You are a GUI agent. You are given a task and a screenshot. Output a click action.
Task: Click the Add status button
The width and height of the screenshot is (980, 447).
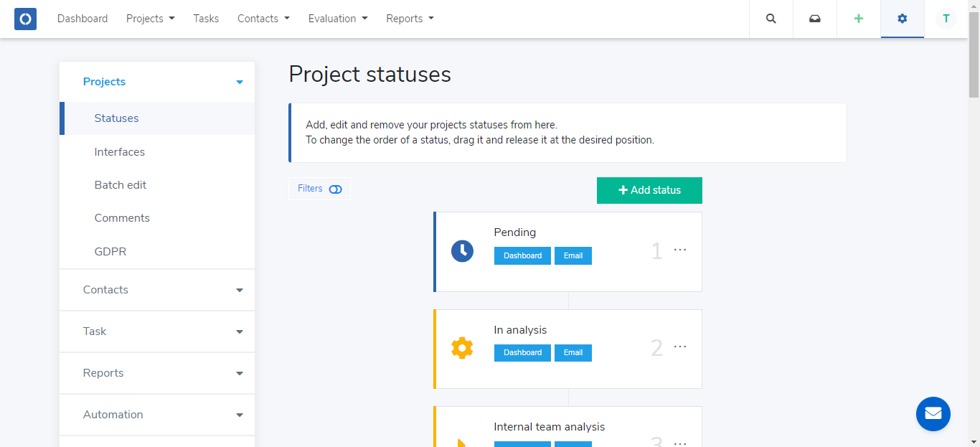649,190
